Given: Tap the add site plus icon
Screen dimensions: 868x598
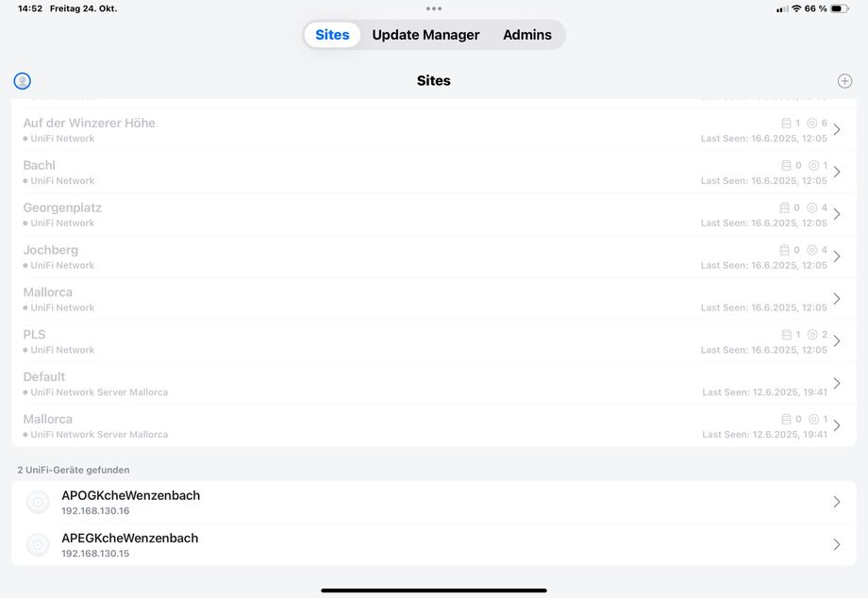Looking at the screenshot, I should tap(844, 81).
